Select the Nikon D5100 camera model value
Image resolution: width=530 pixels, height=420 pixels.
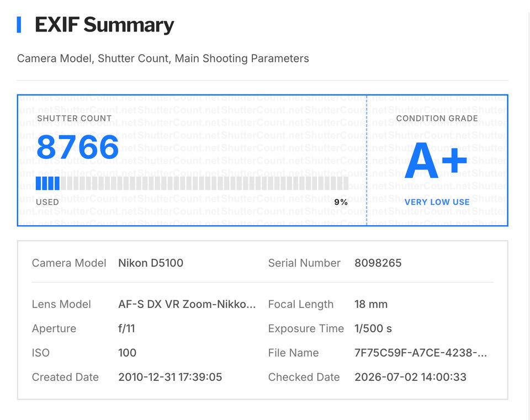(151, 263)
